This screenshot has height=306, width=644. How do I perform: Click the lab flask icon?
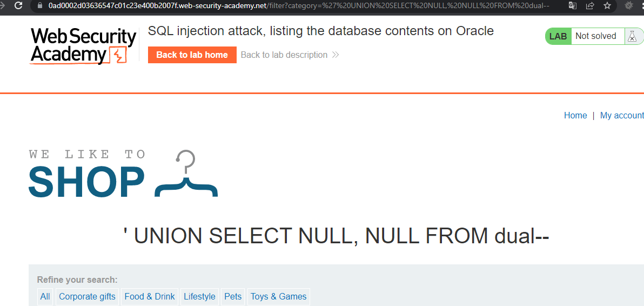632,36
